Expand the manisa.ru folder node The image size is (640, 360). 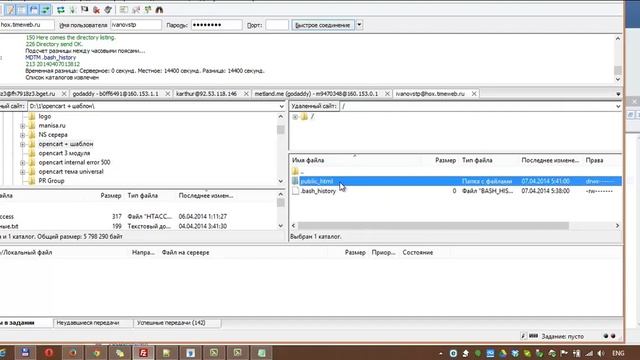pyautogui.click(x=23, y=126)
